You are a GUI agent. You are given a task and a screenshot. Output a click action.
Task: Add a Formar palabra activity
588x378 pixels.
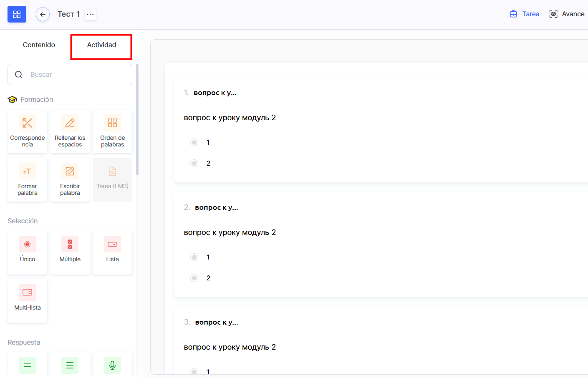click(28, 180)
